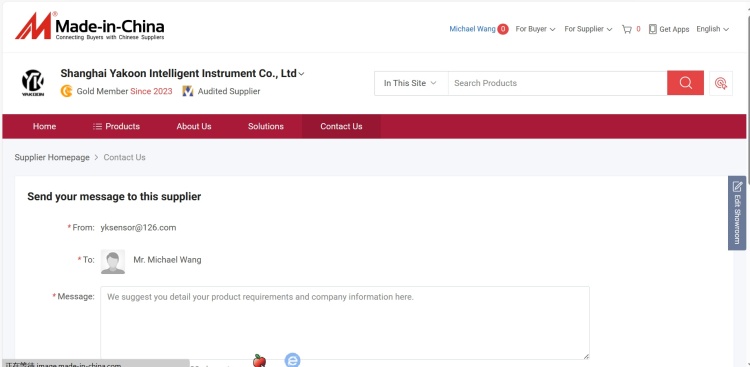
Task: Click the message box resize handle
Action: 586,356
